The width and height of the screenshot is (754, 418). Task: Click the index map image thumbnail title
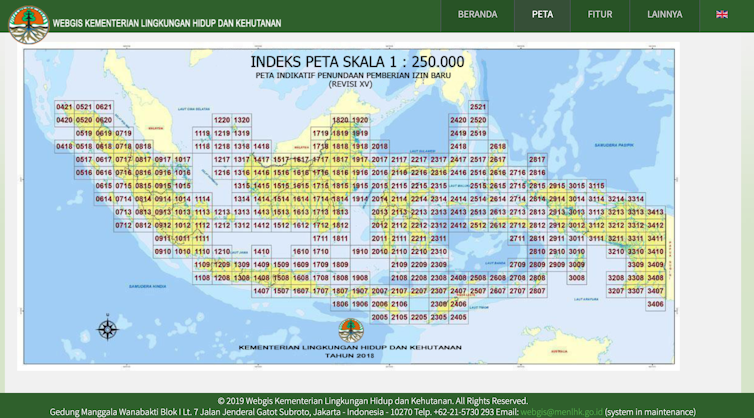pos(357,62)
